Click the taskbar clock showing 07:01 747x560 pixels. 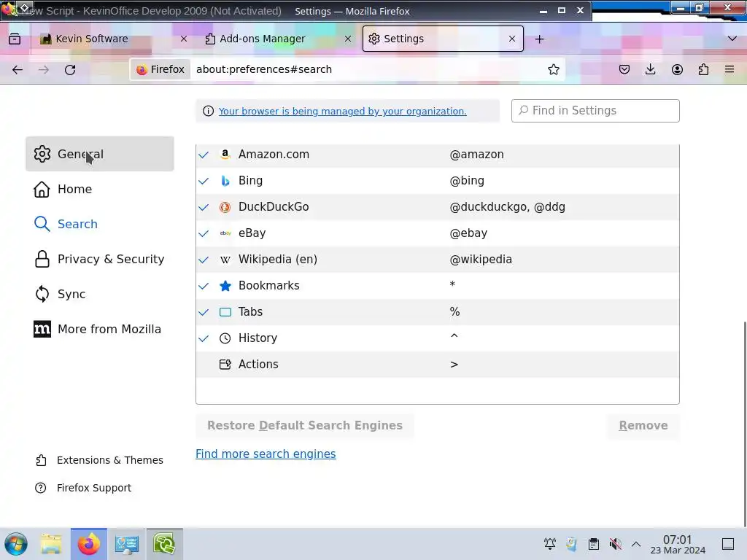click(678, 544)
